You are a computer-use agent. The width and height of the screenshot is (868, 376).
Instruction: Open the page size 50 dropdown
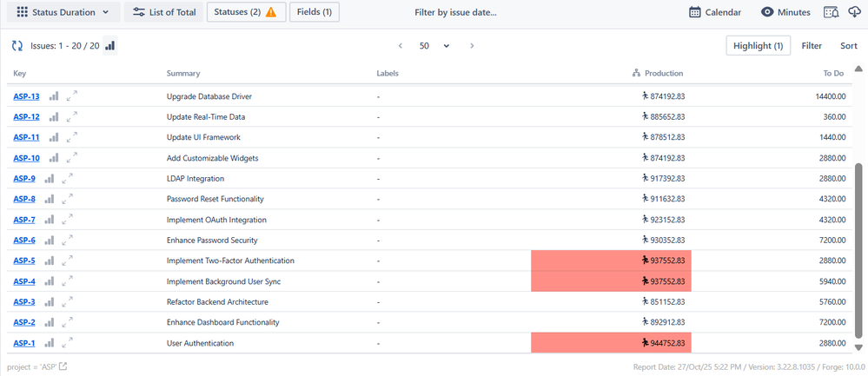(x=434, y=46)
